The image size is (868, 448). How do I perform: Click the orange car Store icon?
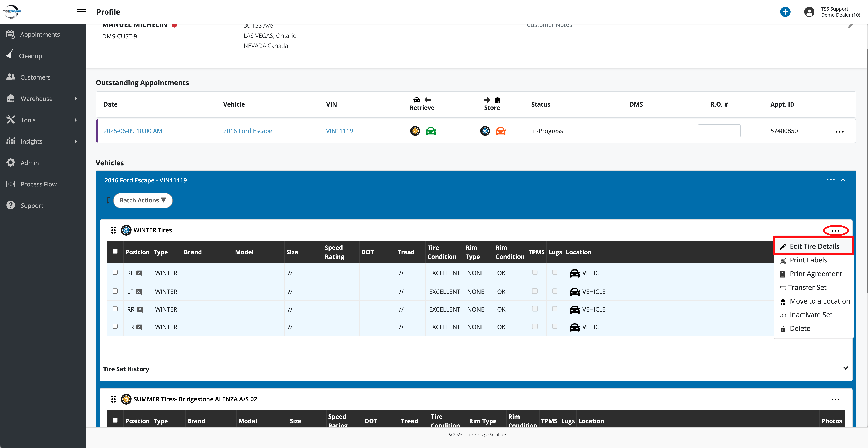(x=500, y=131)
